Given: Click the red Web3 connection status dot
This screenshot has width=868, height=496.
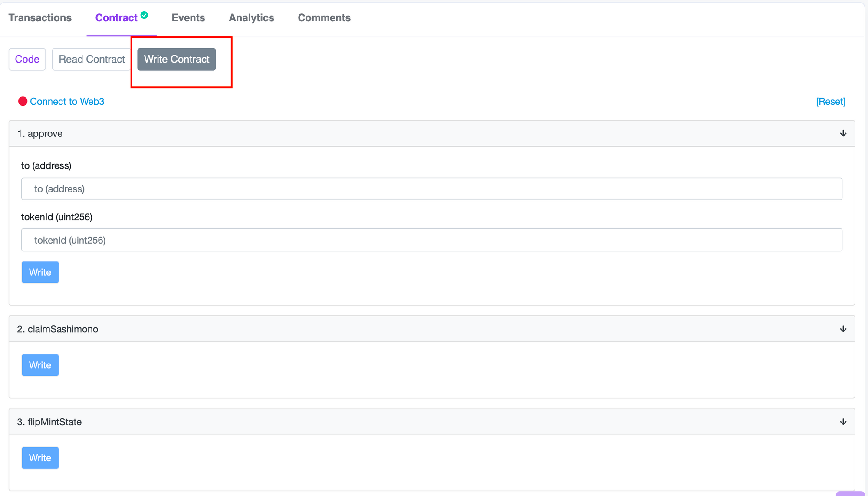Looking at the screenshot, I should click(x=23, y=101).
